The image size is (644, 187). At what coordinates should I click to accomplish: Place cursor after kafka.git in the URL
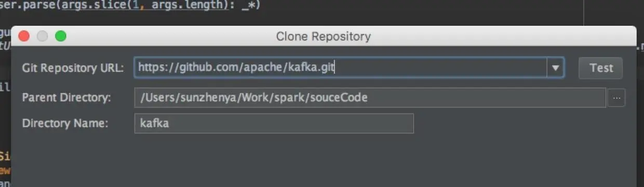coord(334,68)
